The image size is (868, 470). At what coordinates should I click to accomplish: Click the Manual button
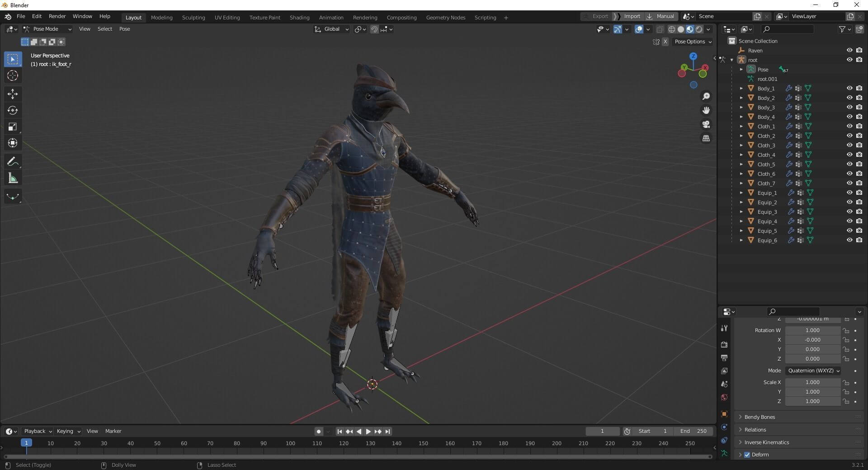click(x=665, y=16)
